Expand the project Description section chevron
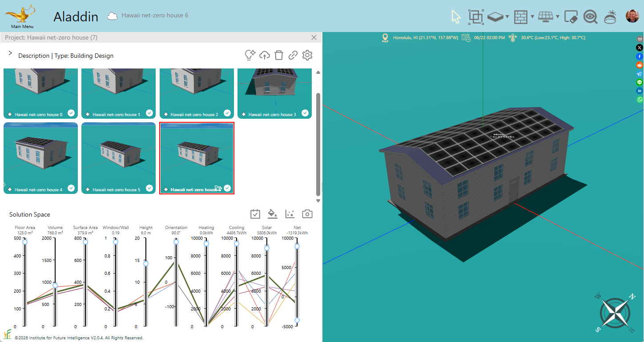 coord(10,53)
